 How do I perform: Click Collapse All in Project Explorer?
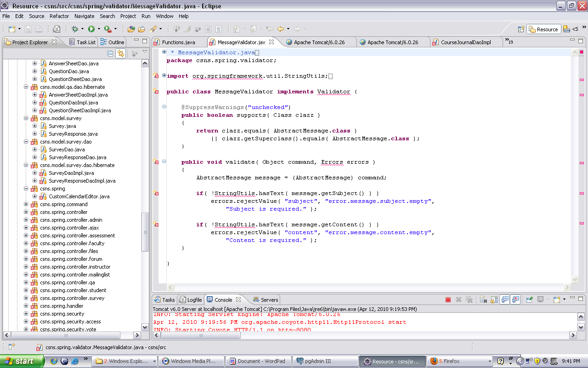click(110, 54)
